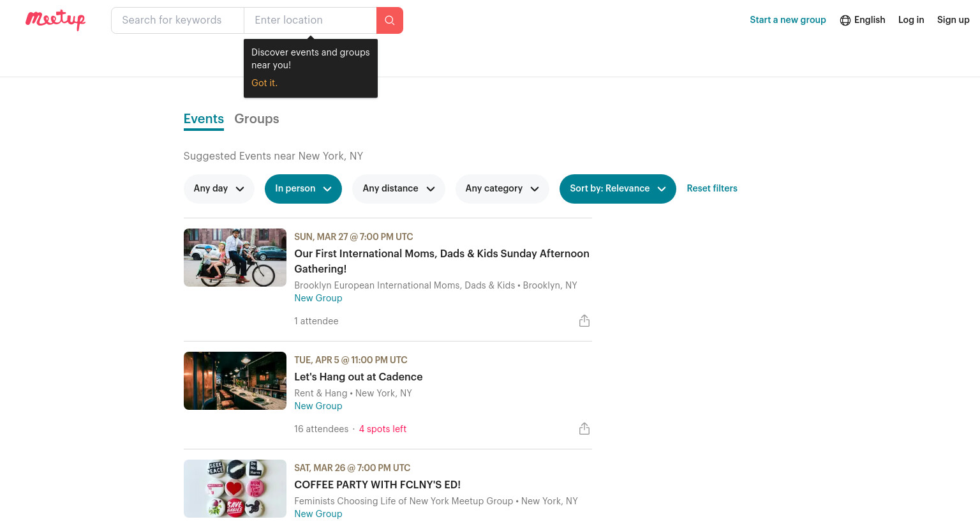Open COFFEE PARTY WITH FCLNY'S ED! title
The height and width of the screenshot is (526, 980).
tap(378, 485)
